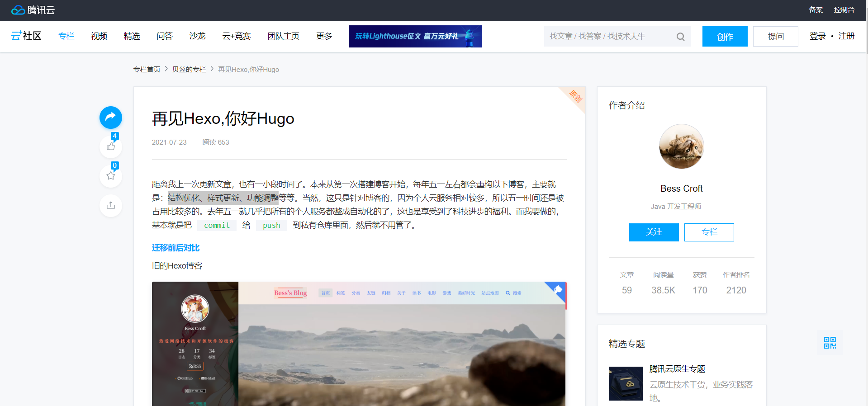Jump to the 迁移前后对比 heading
The width and height of the screenshot is (868, 406).
pos(176,248)
